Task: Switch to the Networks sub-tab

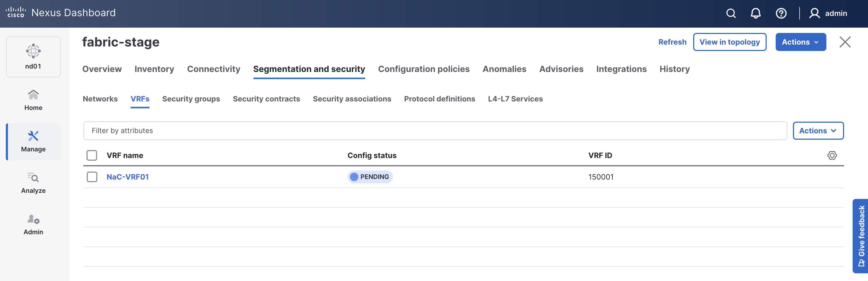Action: click(100, 99)
